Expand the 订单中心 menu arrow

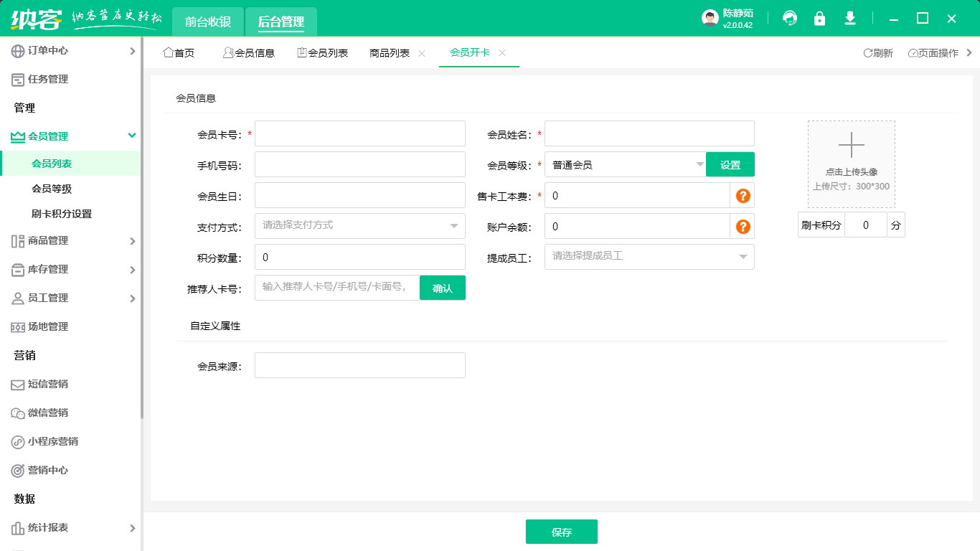point(132,51)
